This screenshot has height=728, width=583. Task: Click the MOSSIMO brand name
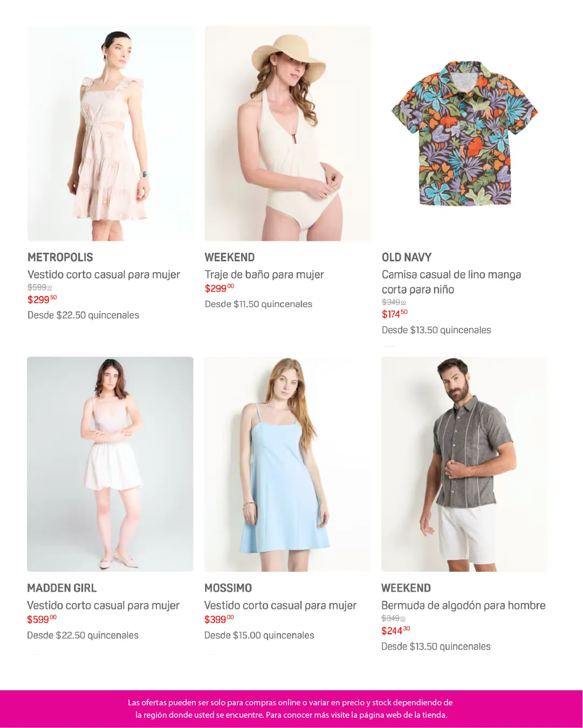[x=228, y=588]
